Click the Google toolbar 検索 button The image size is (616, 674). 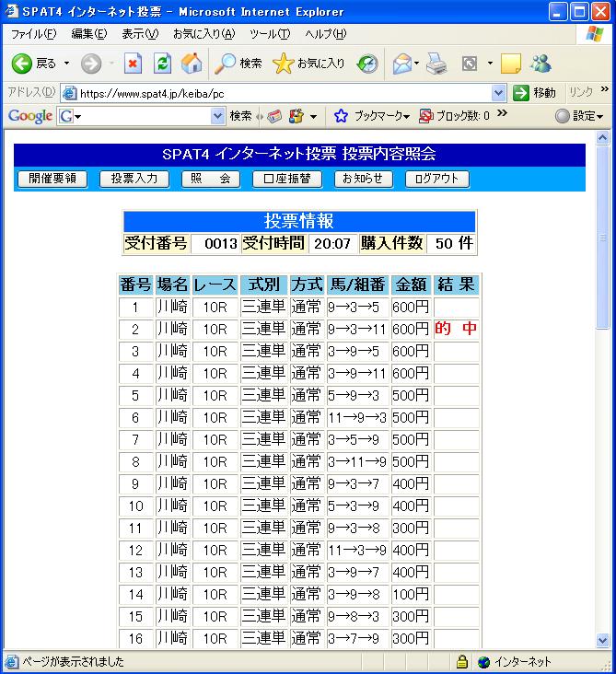point(240,116)
